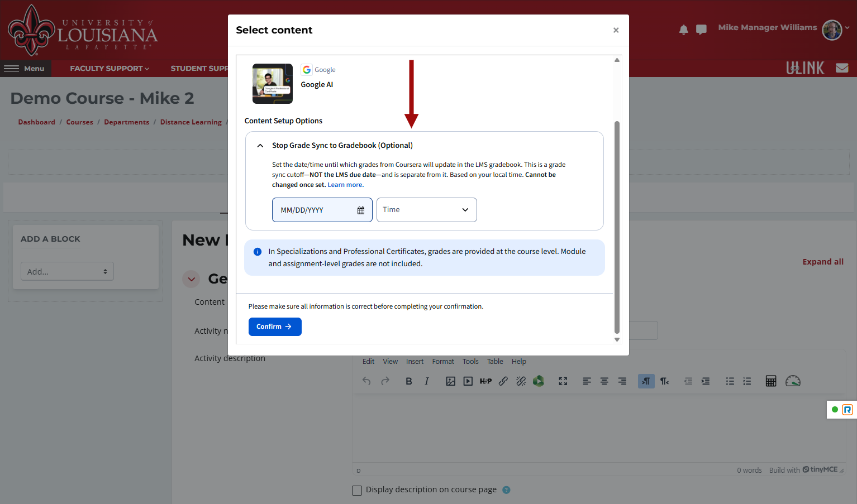Viewport: 857px width, 504px height.
Task: Click the dialog's vertical scrollbar
Action: click(x=617, y=227)
